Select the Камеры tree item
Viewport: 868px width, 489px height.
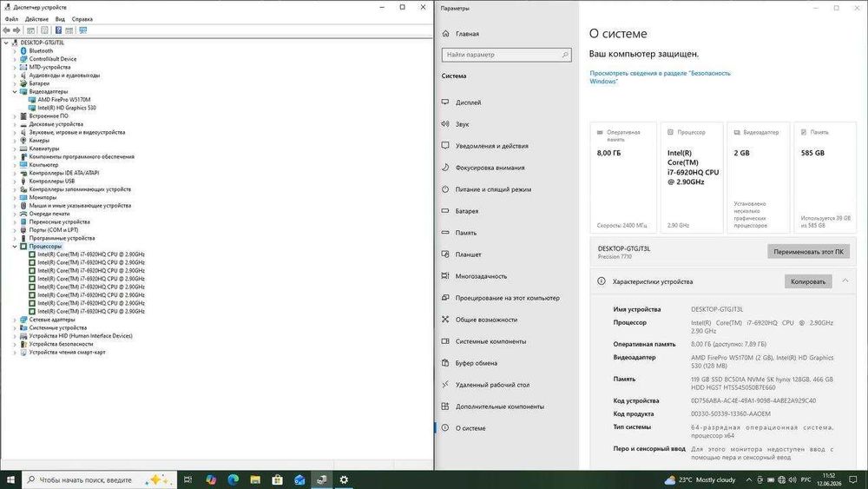pos(39,141)
